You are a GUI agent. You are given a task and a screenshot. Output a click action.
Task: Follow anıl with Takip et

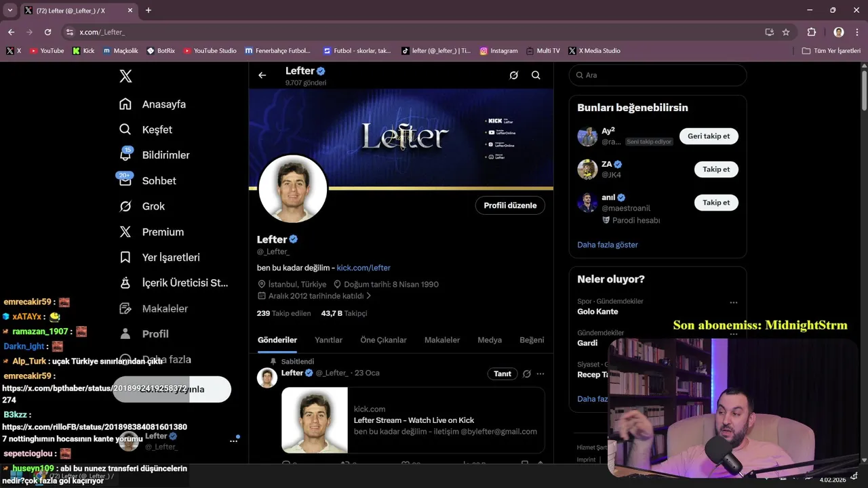(x=716, y=203)
